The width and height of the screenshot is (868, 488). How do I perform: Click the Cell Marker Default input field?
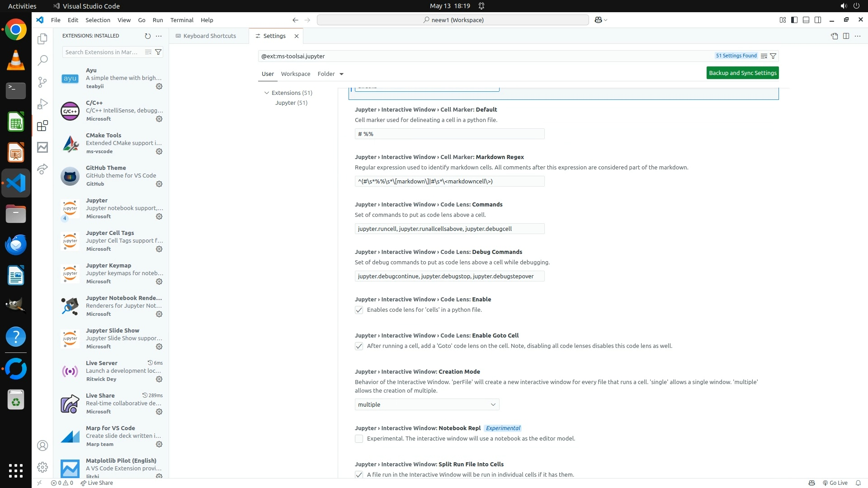click(449, 134)
